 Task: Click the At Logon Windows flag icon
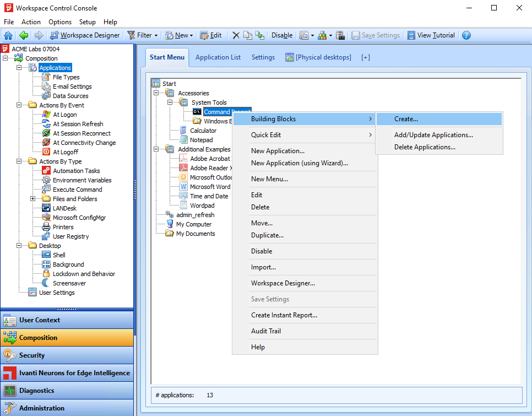(46, 115)
